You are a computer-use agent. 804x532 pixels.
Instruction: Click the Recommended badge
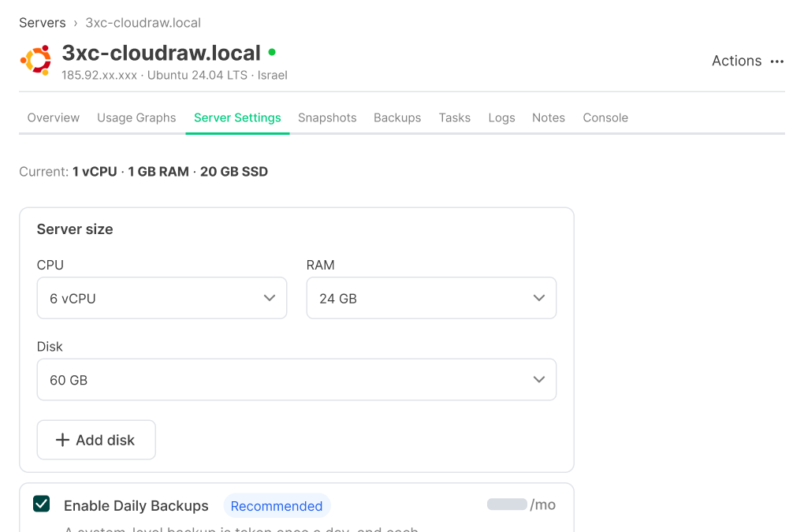point(277,506)
